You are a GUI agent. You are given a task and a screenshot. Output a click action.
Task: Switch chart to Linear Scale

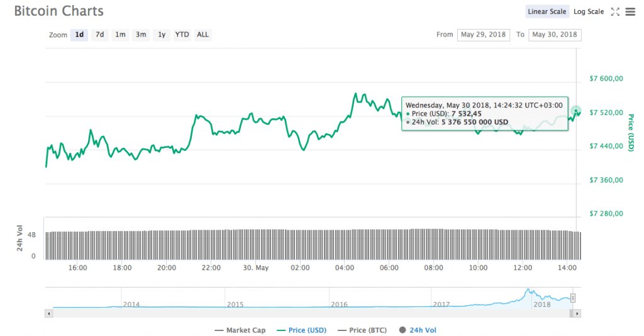tap(547, 11)
